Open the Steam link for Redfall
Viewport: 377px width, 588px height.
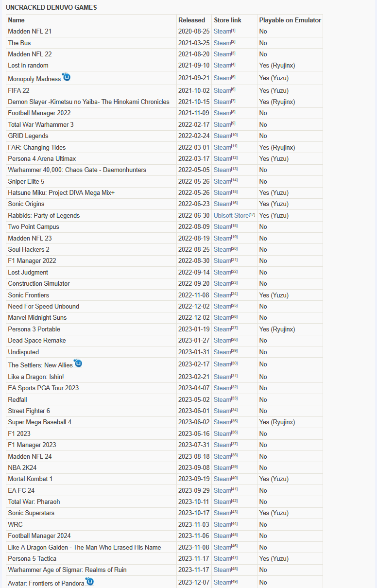(223, 400)
